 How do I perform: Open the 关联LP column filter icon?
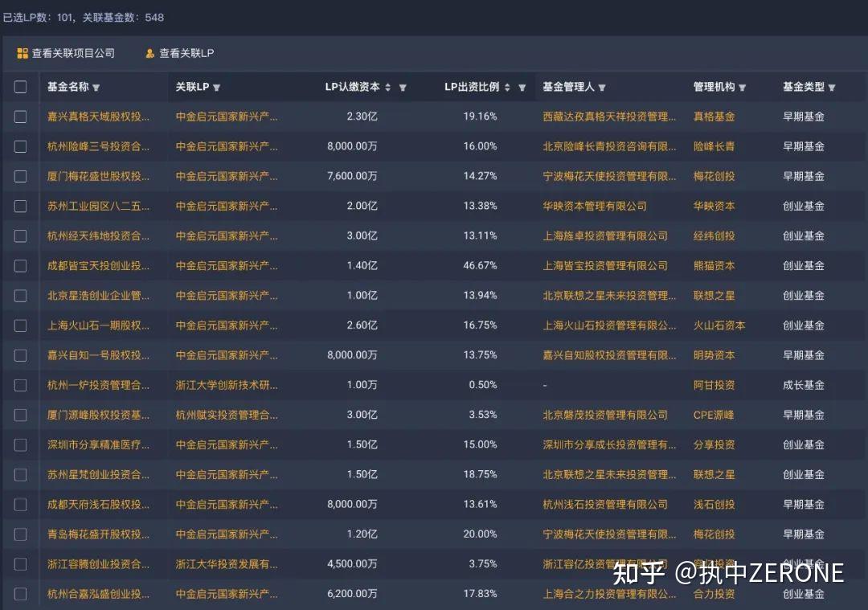[216, 88]
